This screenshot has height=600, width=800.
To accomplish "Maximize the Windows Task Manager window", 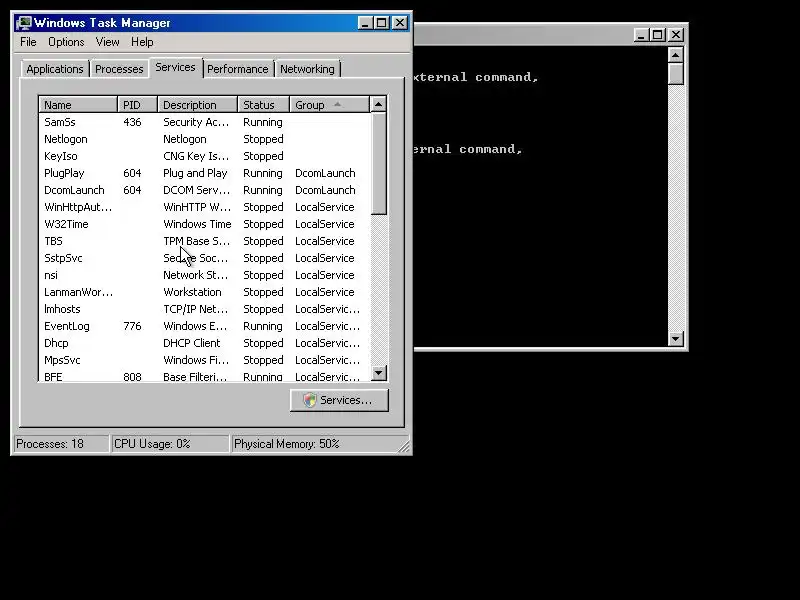I will pyautogui.click(x=382, y=23).
